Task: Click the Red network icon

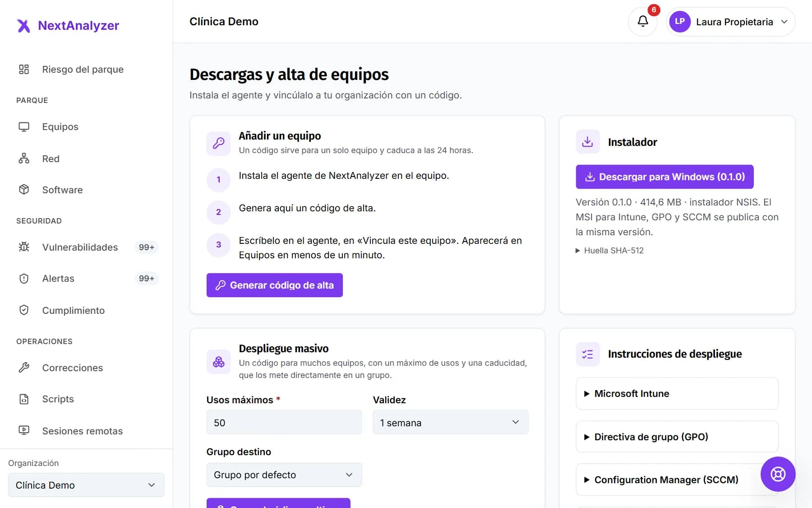Action: (x=24, y=158)
